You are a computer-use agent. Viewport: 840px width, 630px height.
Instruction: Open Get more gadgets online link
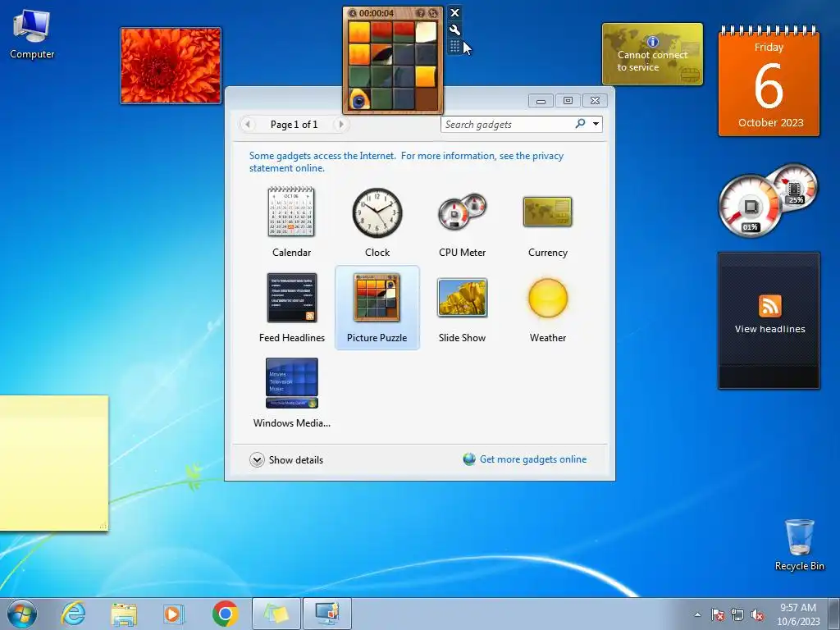pos(533,459)
